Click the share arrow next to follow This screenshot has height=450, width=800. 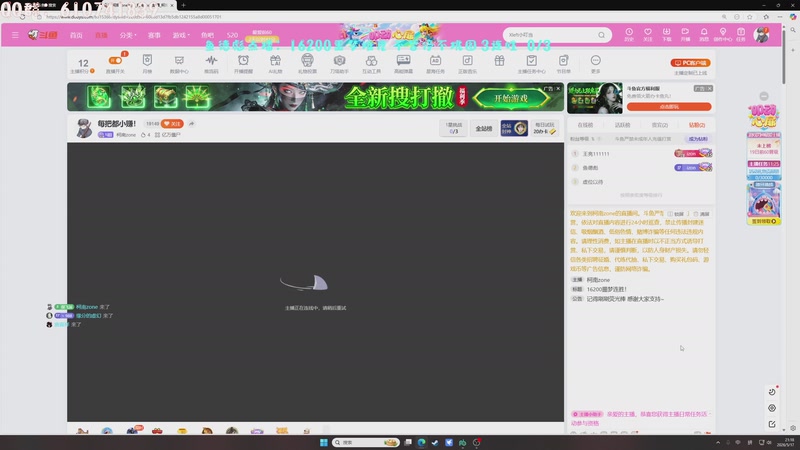[x=191, y=123]
